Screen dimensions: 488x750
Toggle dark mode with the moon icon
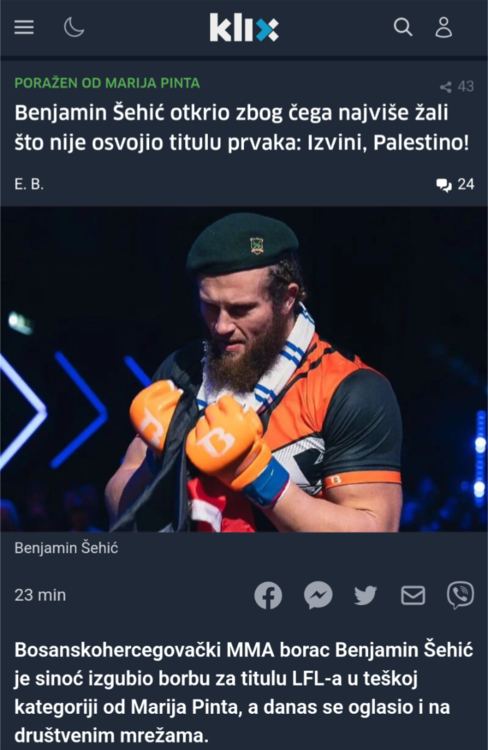74,27
